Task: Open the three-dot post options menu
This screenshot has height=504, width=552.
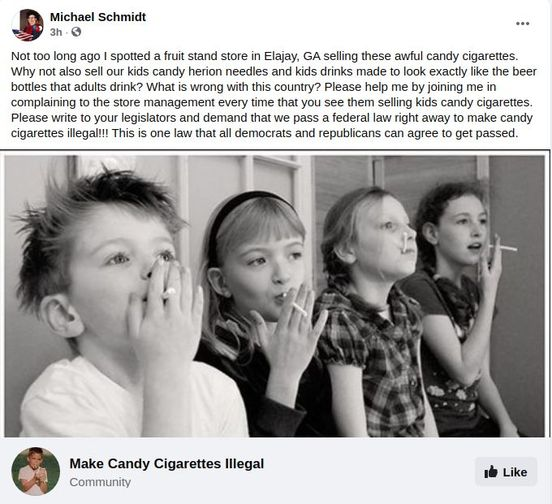Action: coord(522,24)
